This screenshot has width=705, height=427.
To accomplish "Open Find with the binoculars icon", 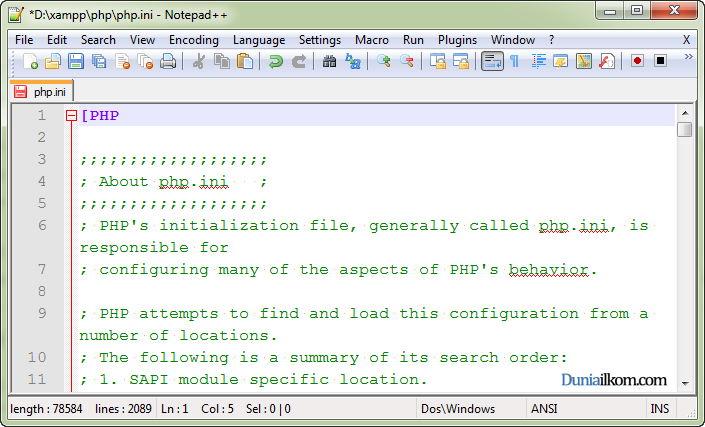I will click(329, 61).
